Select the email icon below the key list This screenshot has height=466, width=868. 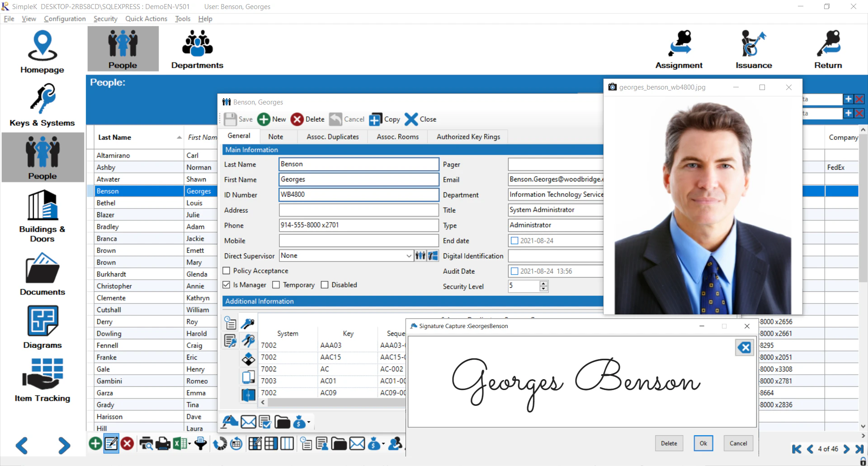(248, 422)
